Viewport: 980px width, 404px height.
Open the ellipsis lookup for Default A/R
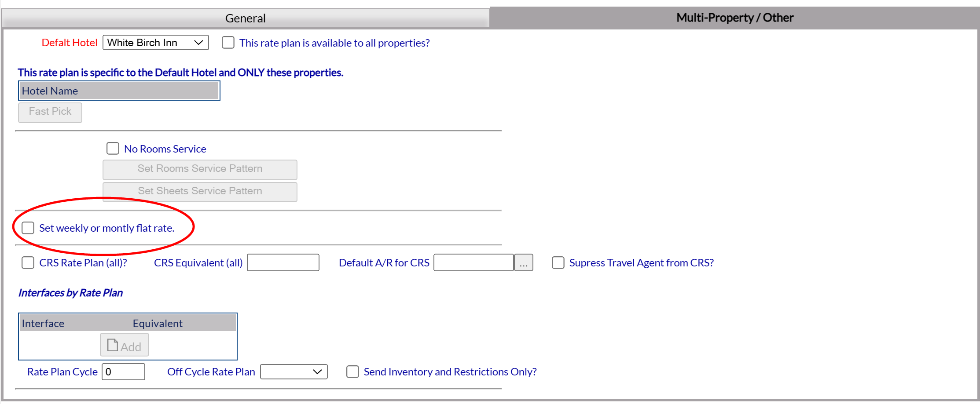[524, 262]
